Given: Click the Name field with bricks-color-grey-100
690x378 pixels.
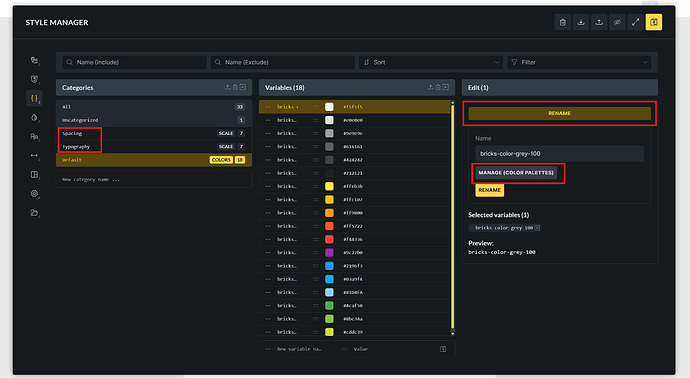Looking at the screenshot, I should [559, 154].
